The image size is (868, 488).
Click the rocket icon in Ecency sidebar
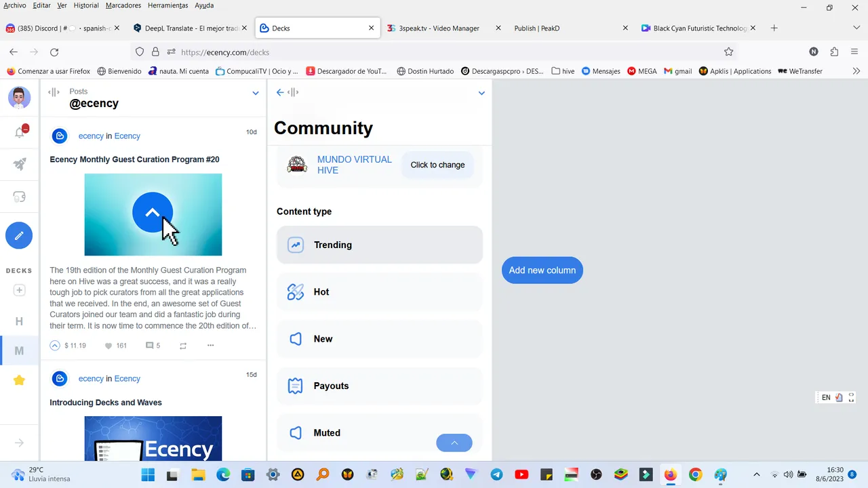pyautogui.click(x=20, y=164)
